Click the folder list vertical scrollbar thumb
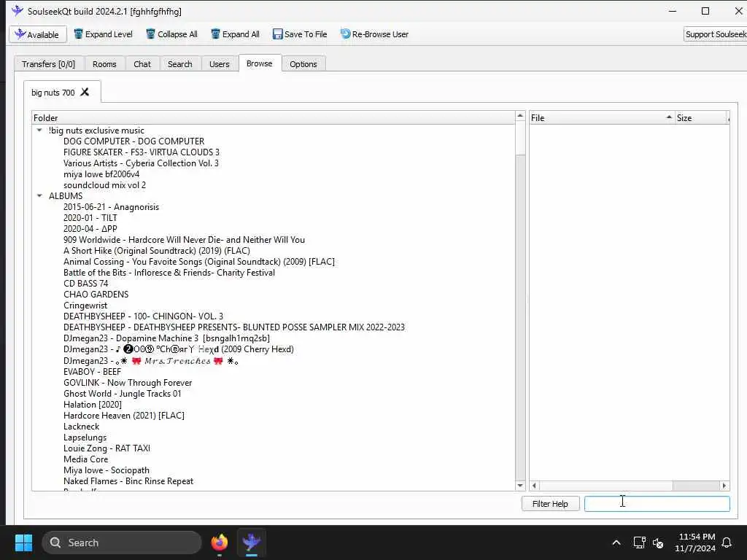This screenshot has width=747, height=560. (x=520, y=138)
